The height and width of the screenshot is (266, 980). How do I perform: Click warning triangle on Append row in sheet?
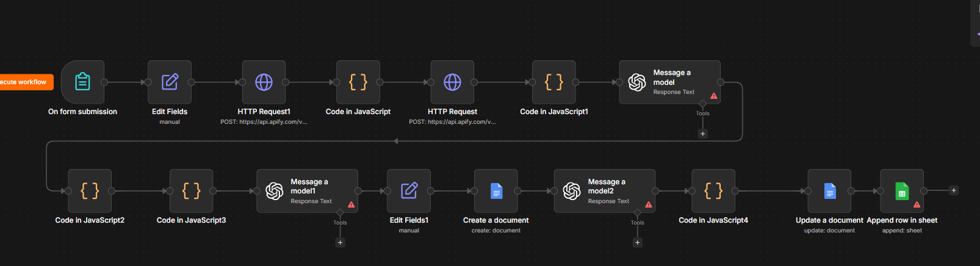917,204
